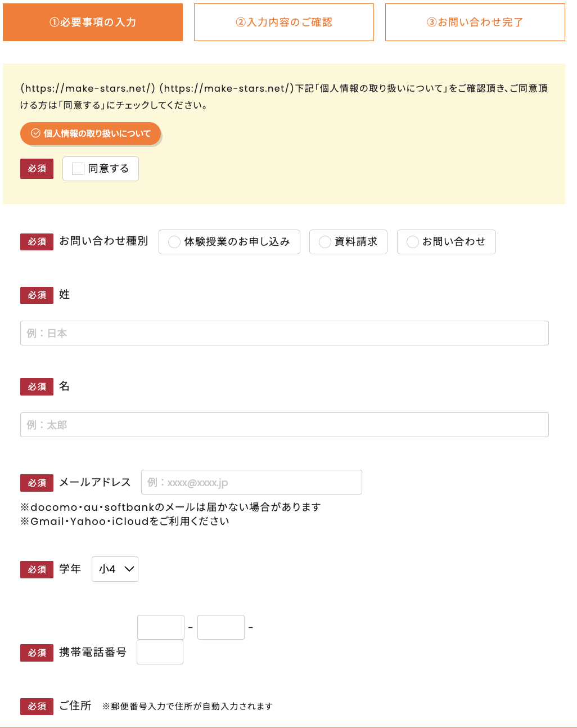Focus the 姓 surname input field
577x728 pixels.
click(284, 333)
